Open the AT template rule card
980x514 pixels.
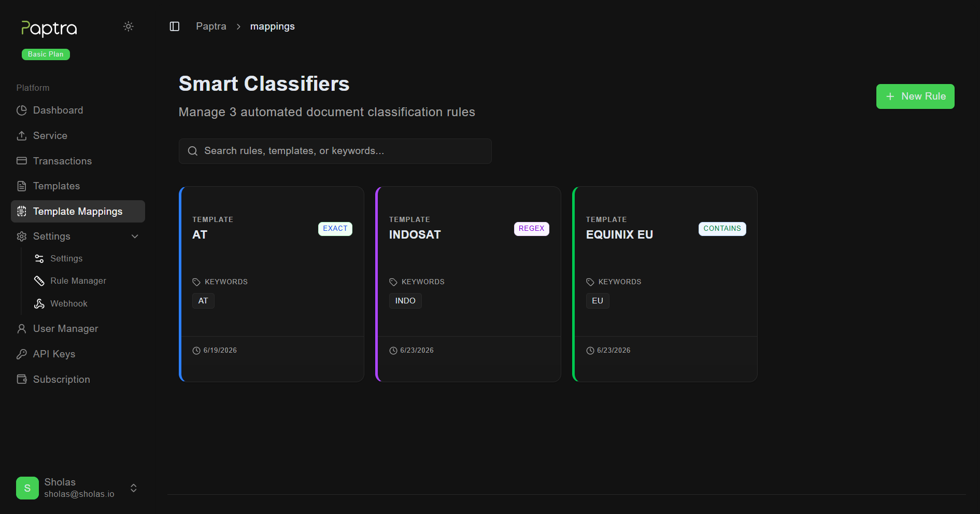coord(272,284)
